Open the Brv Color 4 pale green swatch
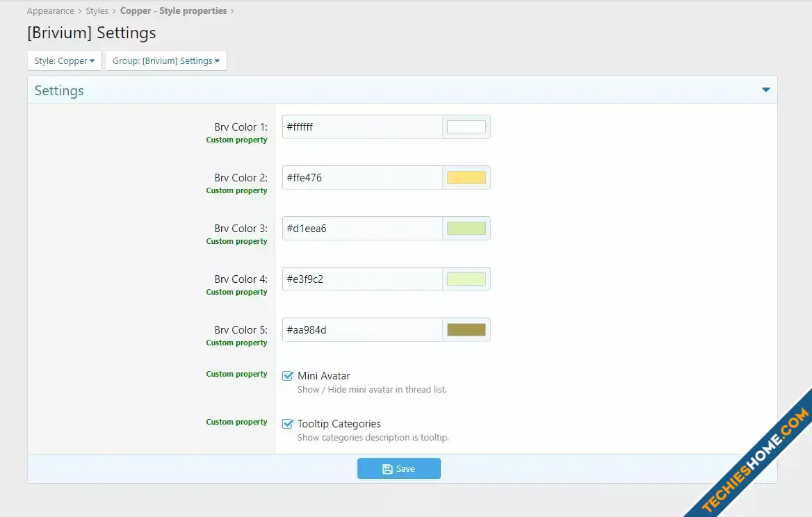 click(x=466, y=279)
